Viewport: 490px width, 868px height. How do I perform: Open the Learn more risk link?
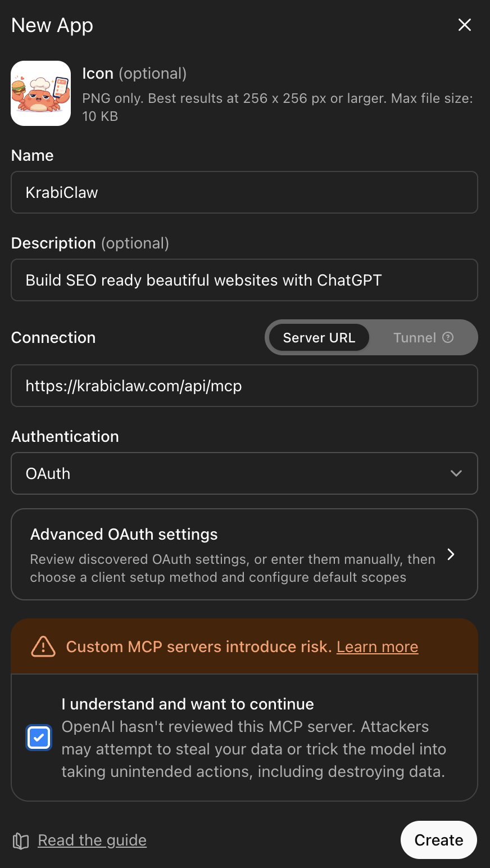point(377,647)
